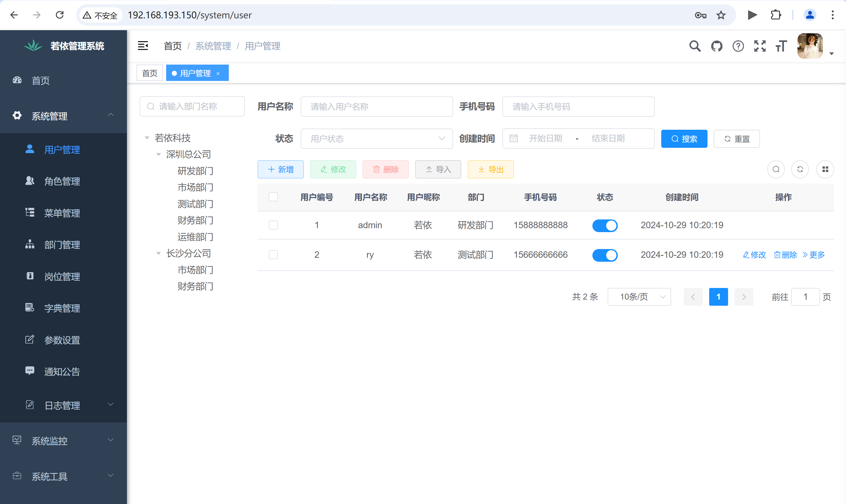
Task: Click the green 修改 toolbar button
Action: pos(333,169)
